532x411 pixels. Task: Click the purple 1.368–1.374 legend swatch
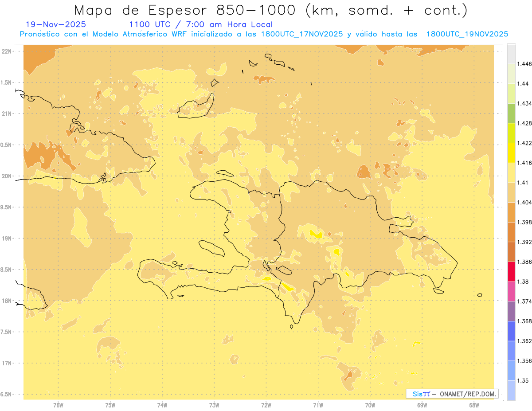pos(511,311)
